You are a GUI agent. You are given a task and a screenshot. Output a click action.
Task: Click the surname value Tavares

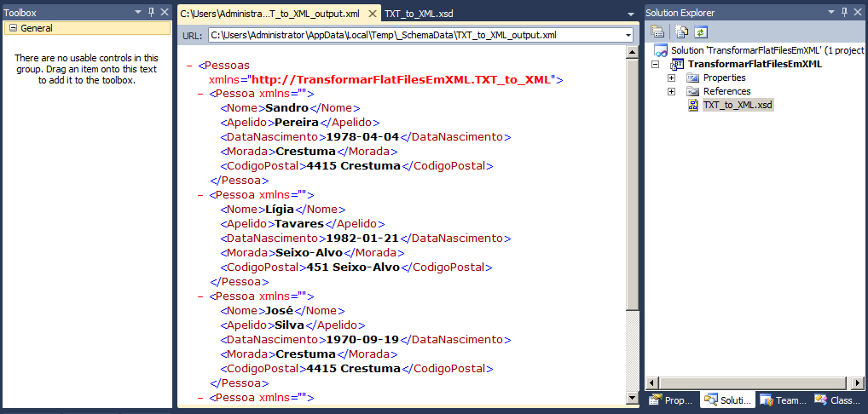point(299,224)
